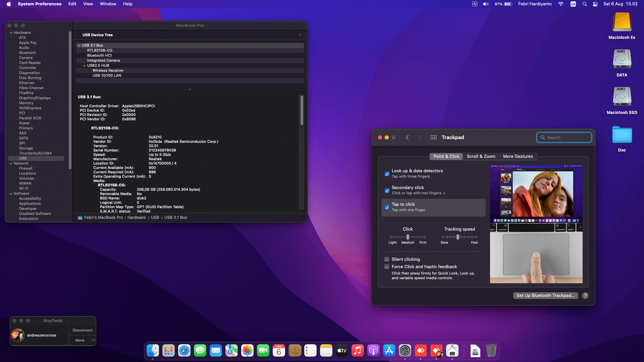Open the Music app in Dock

point(358,351)
